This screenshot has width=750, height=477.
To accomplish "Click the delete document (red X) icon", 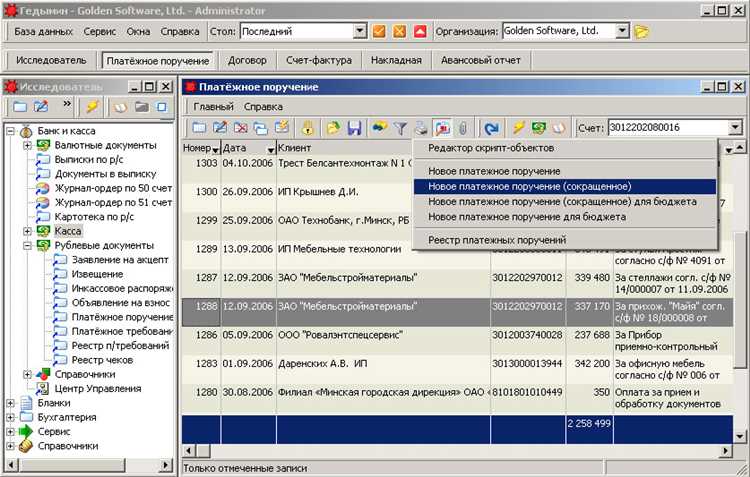I will coord(240,128).
